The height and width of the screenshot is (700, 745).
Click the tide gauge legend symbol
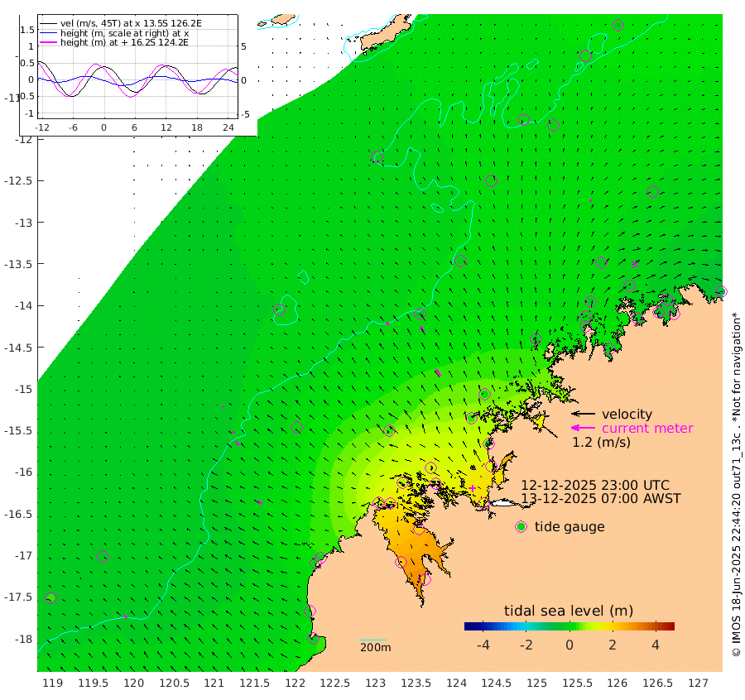click(x=521, y=527)
